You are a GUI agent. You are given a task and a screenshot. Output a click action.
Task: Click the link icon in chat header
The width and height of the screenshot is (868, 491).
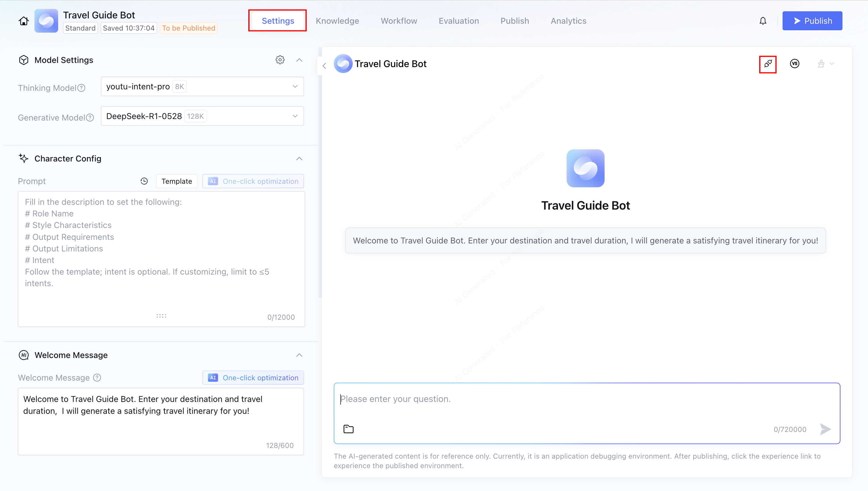768,64
